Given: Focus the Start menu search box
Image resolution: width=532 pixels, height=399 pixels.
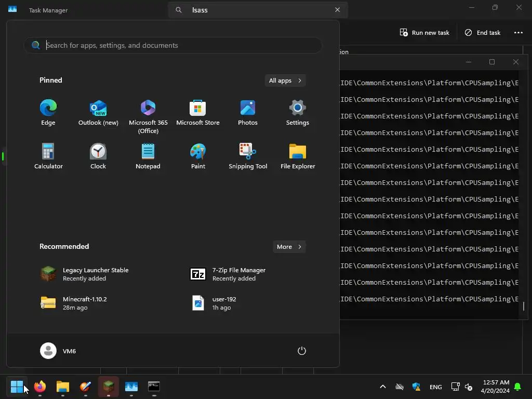Looking at the screenshot, I should tap(172, 45).
